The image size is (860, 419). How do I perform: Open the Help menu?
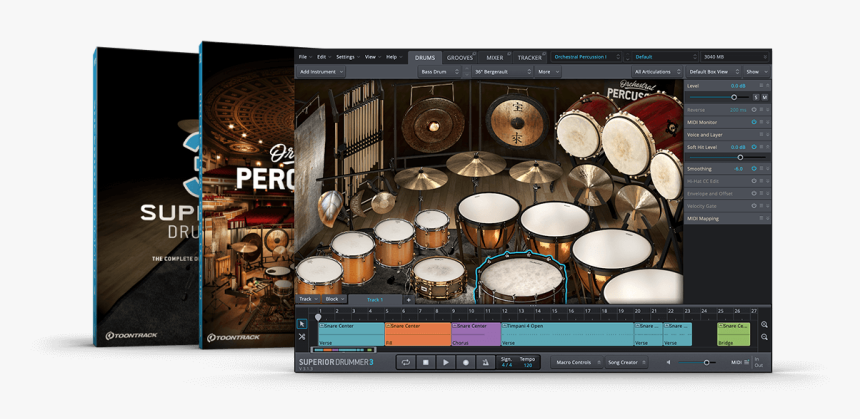coord(393,57)
